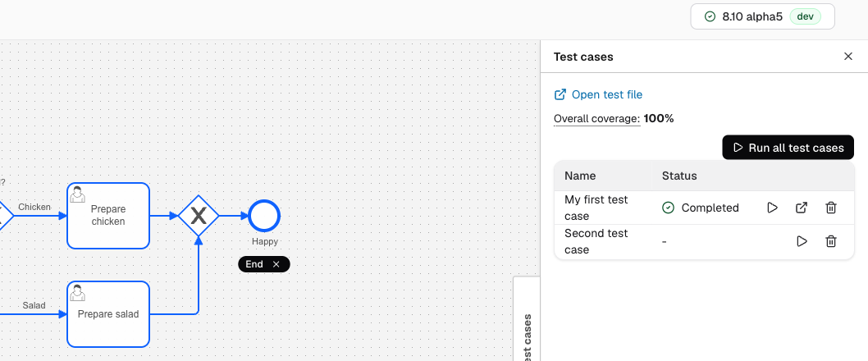Select the Prepare chicken user task
868x361 pixels.
coord(108,216)
